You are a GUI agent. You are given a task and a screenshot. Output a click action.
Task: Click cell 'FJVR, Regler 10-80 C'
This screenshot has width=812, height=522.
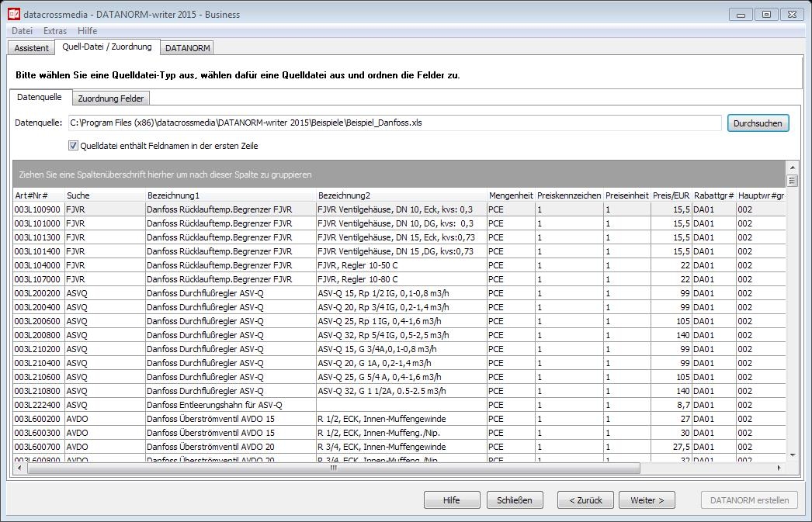point(401,279)
